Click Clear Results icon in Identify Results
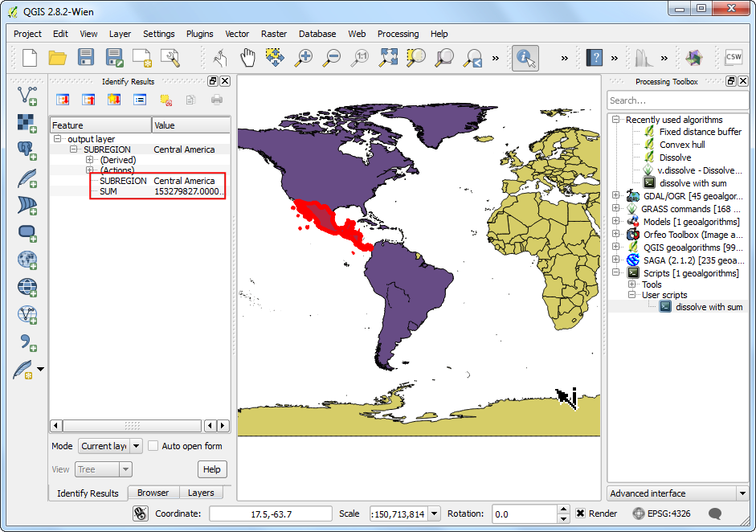 pyautogui.click(x=166, y=100)
